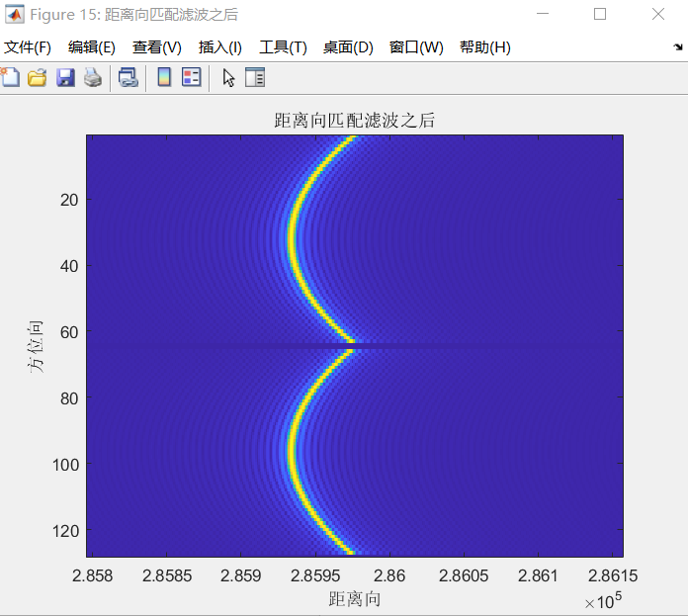Open the 窗口(W) menu
This screenshot has height=616, width=688.
pyautogui.click(x=416, y=46)
